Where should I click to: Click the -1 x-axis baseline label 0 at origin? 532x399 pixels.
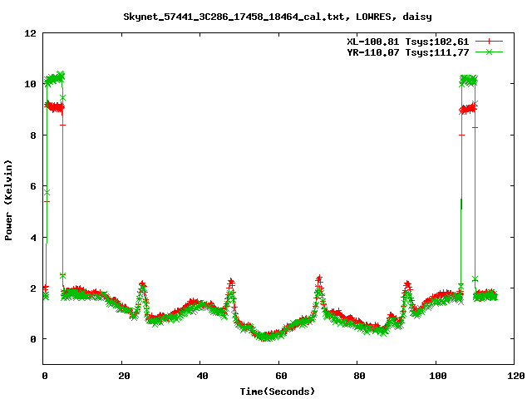pos(44,376)
